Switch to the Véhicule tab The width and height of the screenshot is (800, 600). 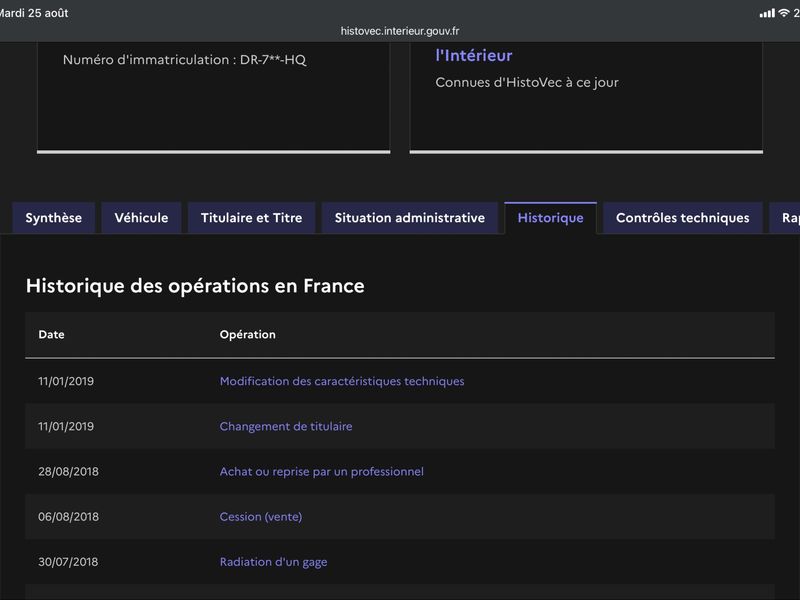(x=141, y=218)
